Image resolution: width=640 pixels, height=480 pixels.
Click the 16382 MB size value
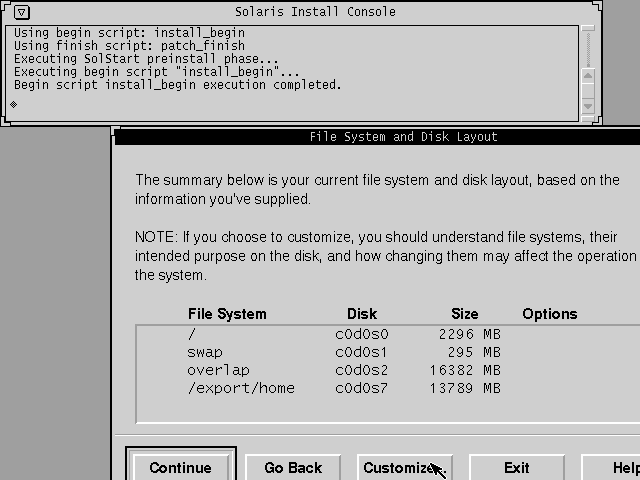(465, 370)
